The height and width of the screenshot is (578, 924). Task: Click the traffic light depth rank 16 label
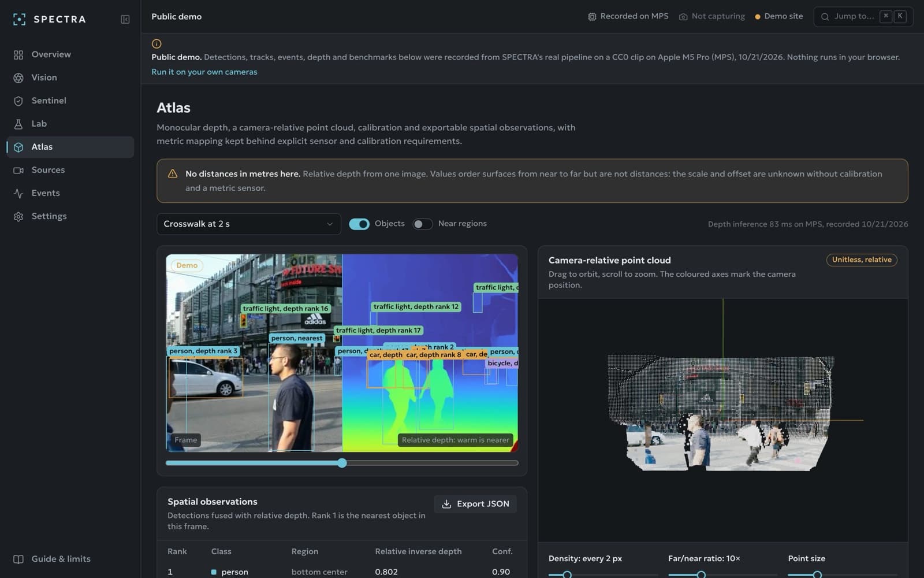[x=285, y=309]
